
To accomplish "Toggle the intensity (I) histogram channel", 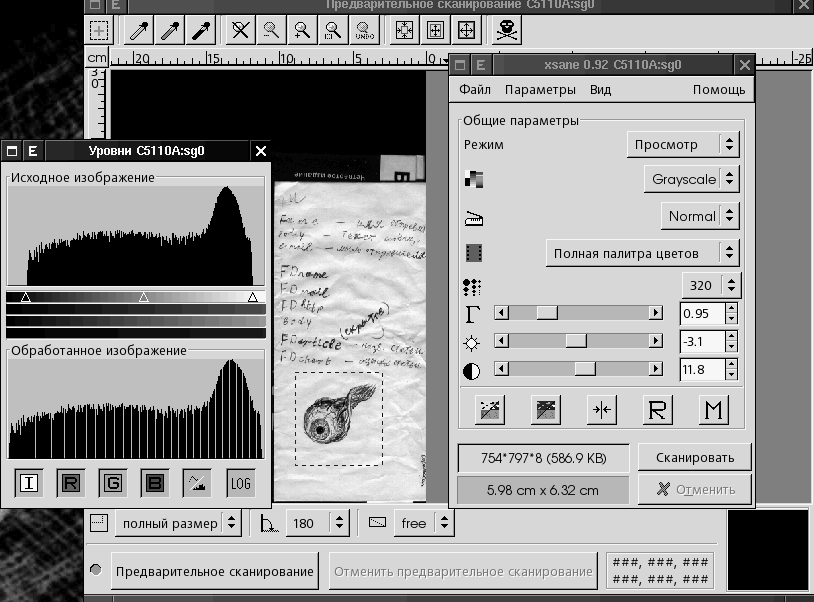I will point(29,483).
